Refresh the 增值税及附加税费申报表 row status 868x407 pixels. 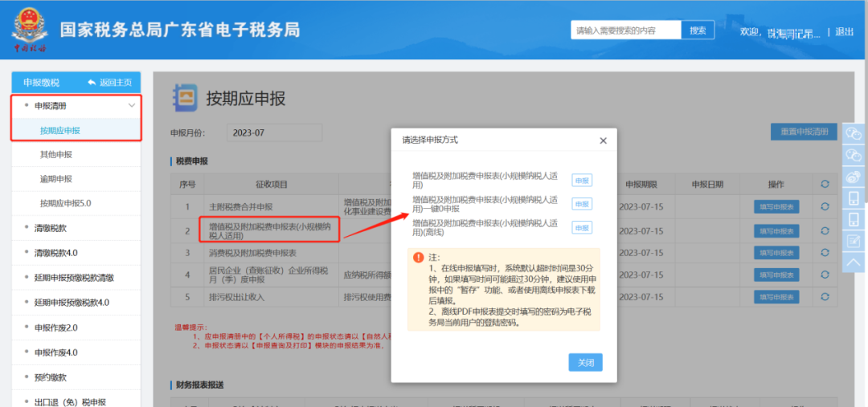coord(825,230)
